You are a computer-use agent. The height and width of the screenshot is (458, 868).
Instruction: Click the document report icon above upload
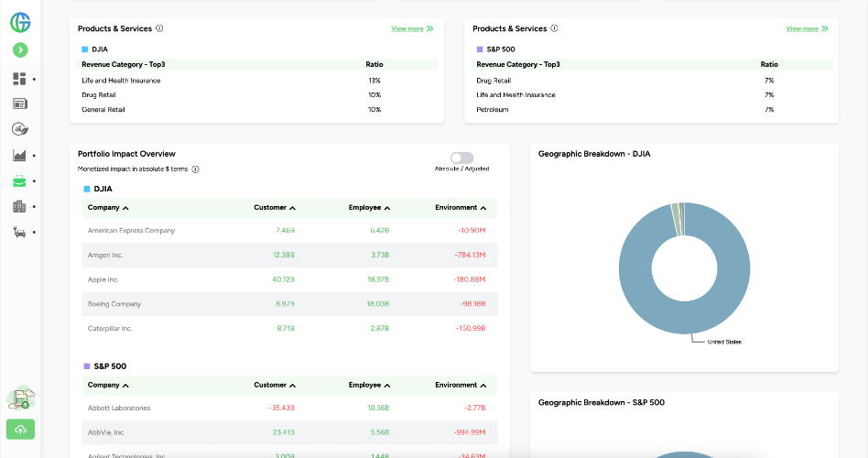click(20, 398)
